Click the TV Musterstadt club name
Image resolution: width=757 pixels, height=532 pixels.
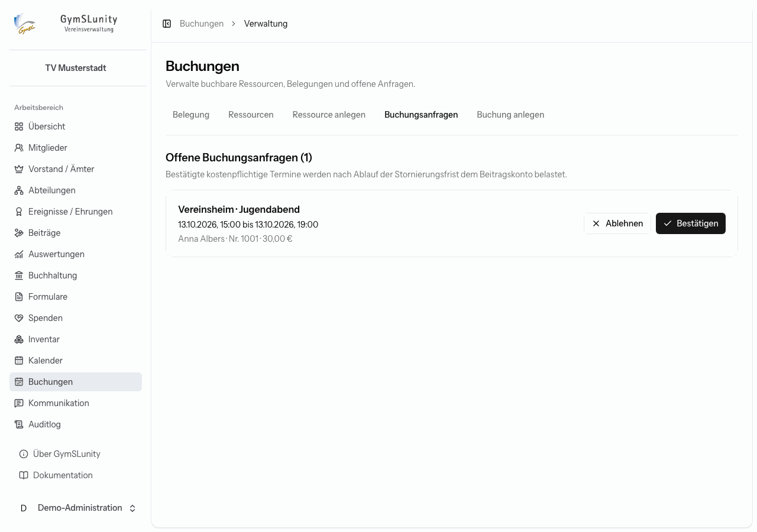[76, 68]
